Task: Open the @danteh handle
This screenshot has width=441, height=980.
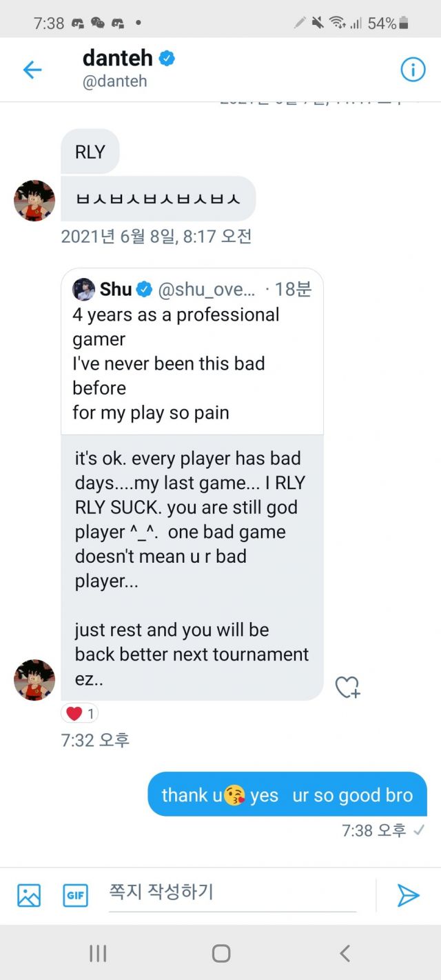Action: coord(114,81)
